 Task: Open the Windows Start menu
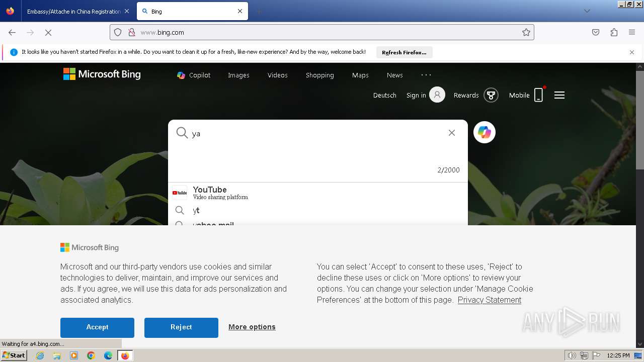click(14, 355)
